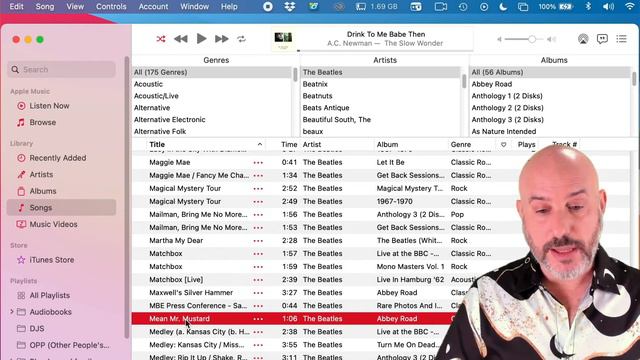Show lyrics panel
Viewport: 640px width, 360px height.
tap(602, 39)
